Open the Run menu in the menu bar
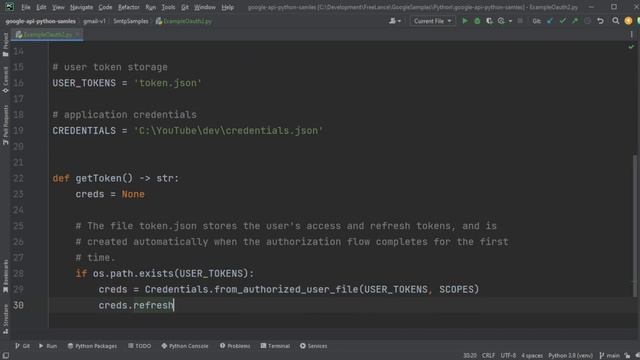Screen dimensions: 640x360 (x=151, y=7)
